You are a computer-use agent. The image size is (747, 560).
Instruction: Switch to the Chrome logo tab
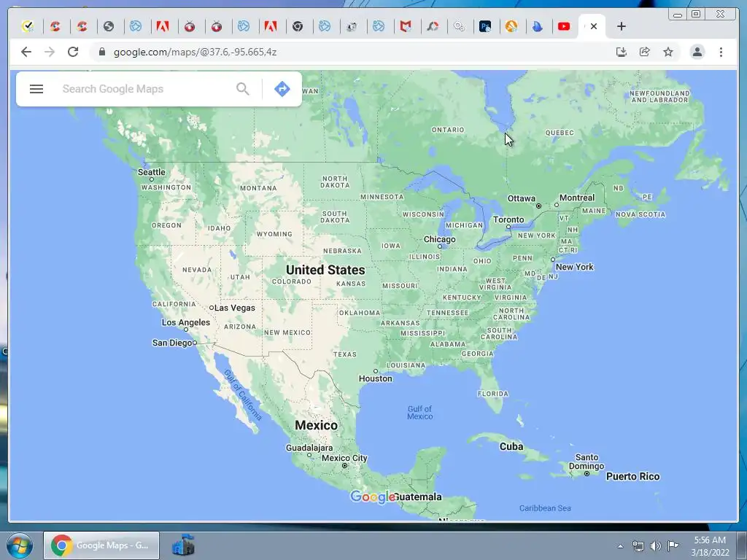point(298,27)
